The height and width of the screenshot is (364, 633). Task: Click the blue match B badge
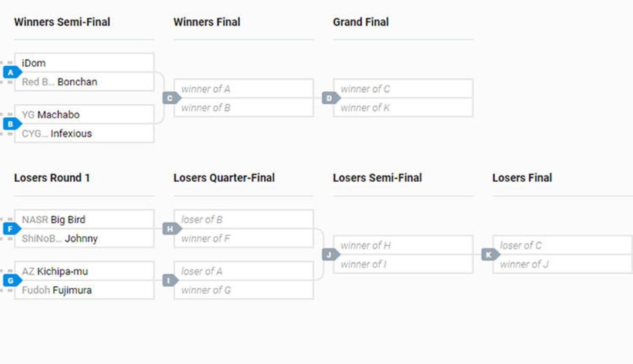(x=12, y=124)
